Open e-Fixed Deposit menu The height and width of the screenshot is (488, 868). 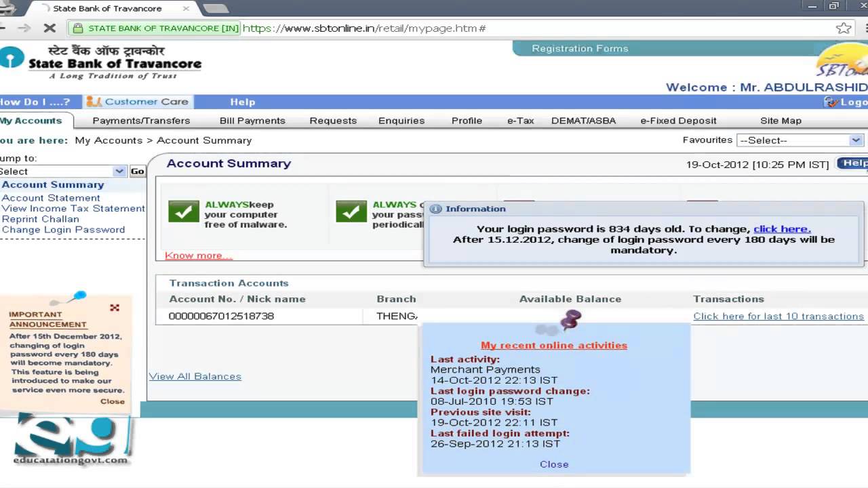[678, 121]
